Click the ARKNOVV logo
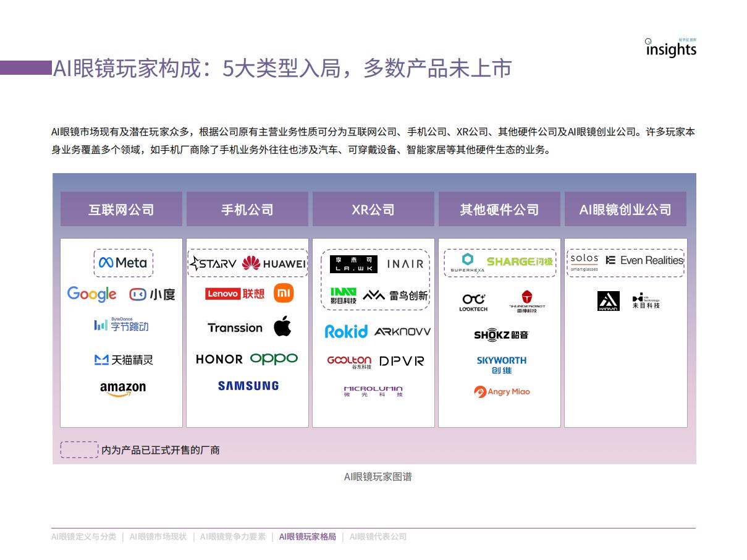 point(402,332)
